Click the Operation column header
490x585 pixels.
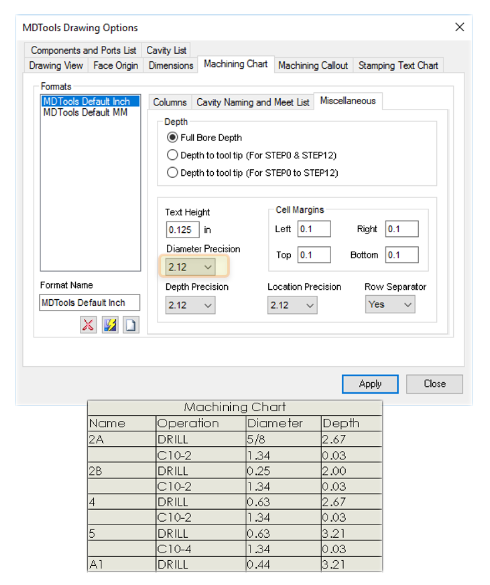coord(201,423)
